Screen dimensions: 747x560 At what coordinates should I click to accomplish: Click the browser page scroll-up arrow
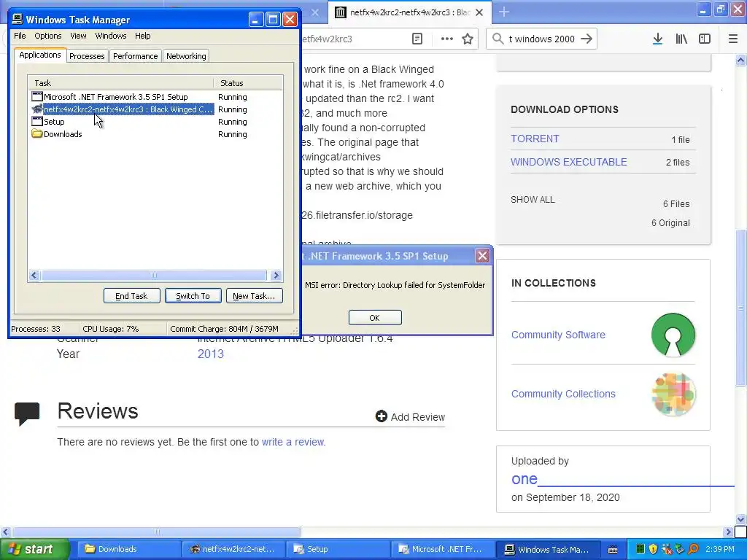pyautogui.click(x=740, y=60)
